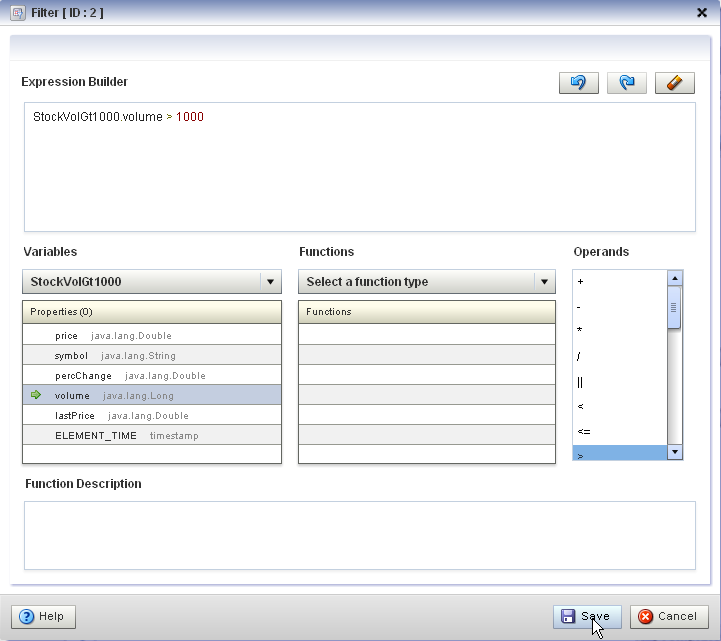721x641 pixels.
Task: Choose the + operand
Action: click(x=620, y=281)
